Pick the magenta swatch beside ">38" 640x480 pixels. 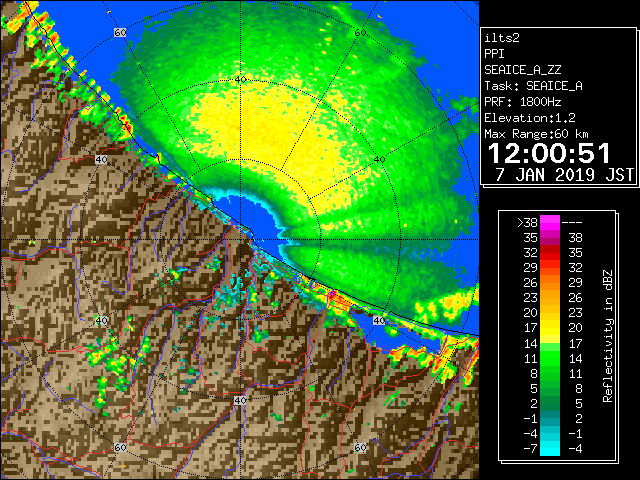pos(550,223)
